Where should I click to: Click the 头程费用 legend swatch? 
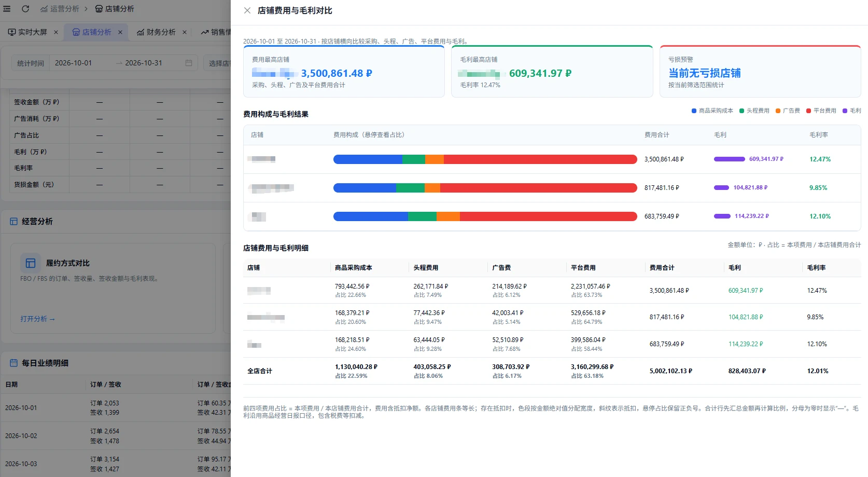[x=741, y=111]
